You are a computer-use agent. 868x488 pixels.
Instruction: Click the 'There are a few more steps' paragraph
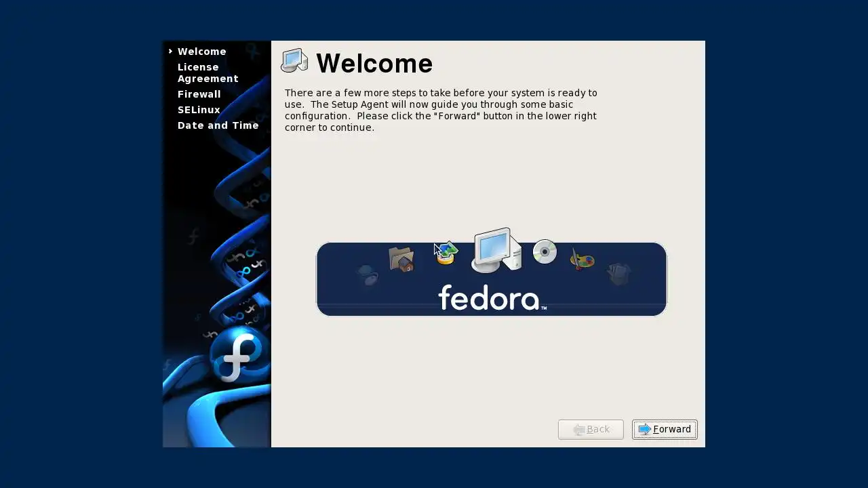point(441,110)
